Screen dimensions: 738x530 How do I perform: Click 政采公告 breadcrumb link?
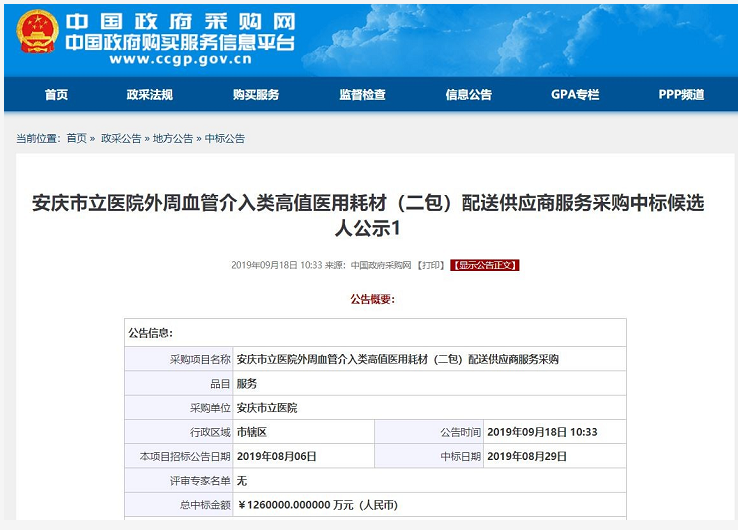click(x=120, y=139)
